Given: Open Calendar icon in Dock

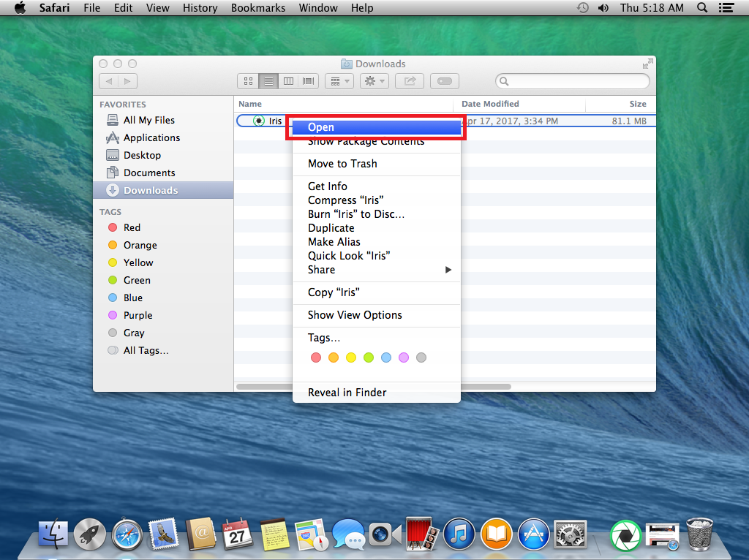Looking at the screenshot, I should click(x=238, y=534).
